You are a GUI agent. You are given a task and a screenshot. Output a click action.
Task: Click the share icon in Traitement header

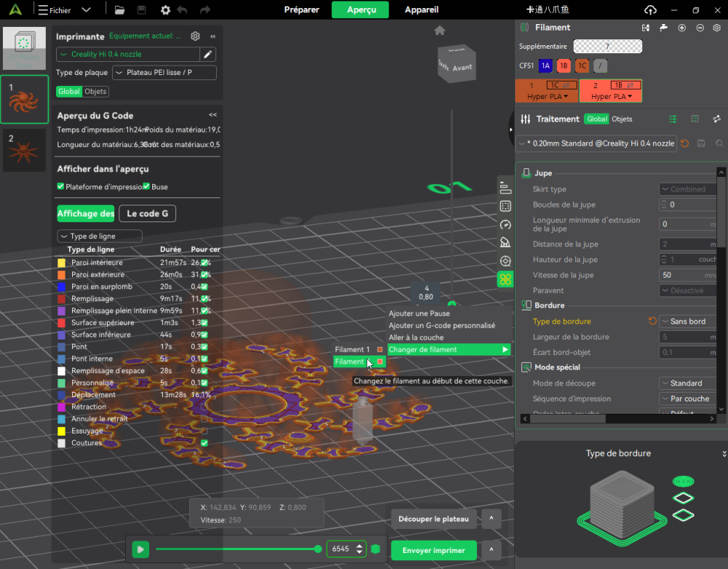pos(716,119)
